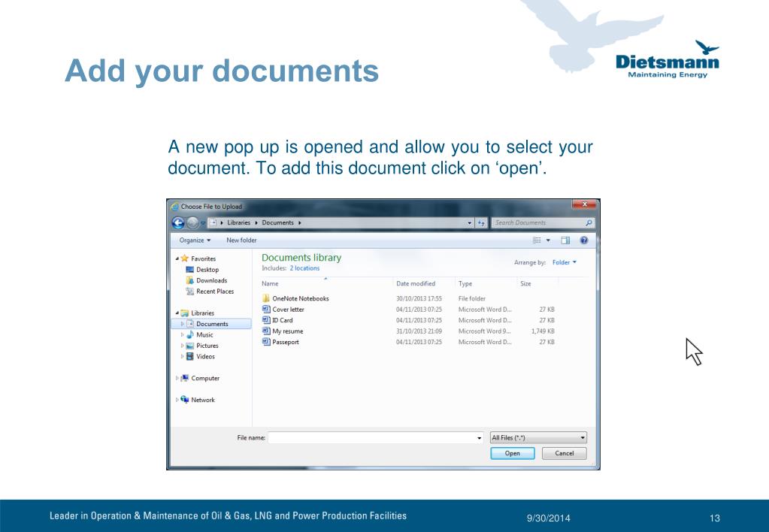
Task: Select the Documents library tree item
Action: pos(212,324)
